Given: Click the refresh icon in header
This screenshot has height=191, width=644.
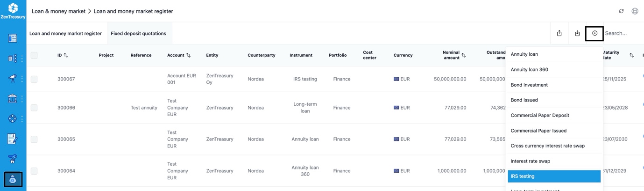Looking at the screenshot, I should tap(621, 11).
